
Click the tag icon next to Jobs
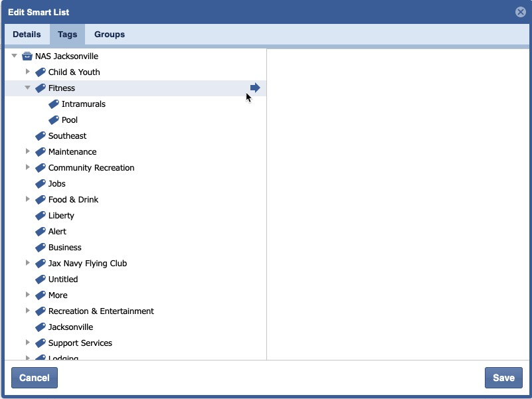(41, 184)
